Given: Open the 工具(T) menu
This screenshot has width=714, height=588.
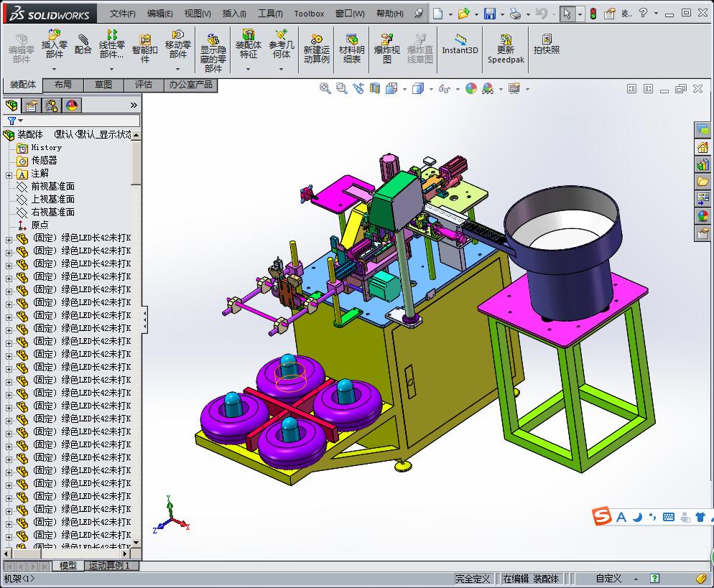Looking at the screenshot, I should 271,14.
